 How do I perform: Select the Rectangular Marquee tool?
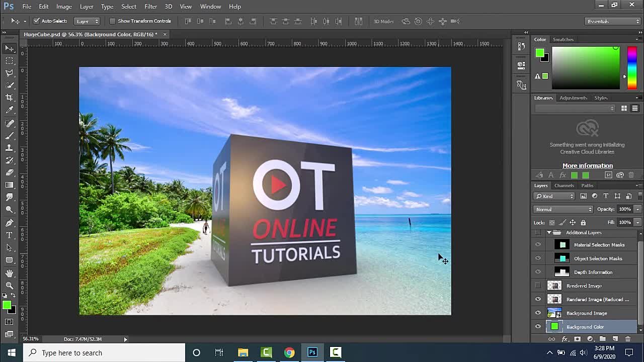point(10,61)
